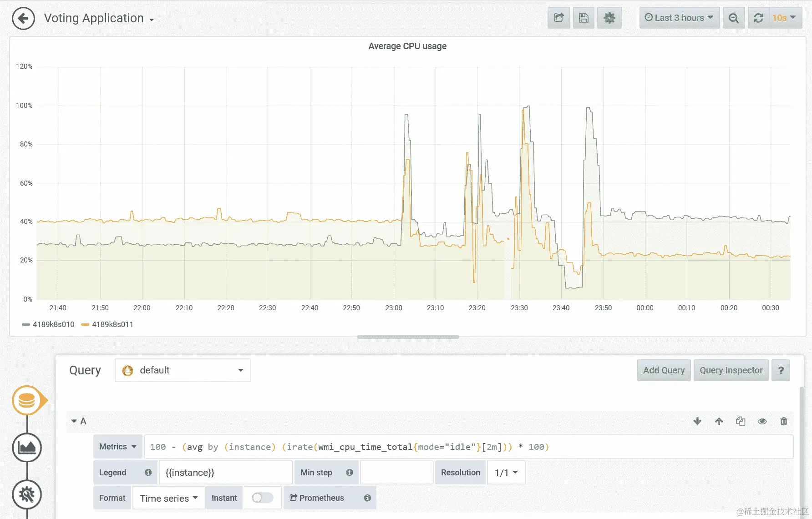
Task: Toggle 4189k8s011 series in legend
Action: 107,324
